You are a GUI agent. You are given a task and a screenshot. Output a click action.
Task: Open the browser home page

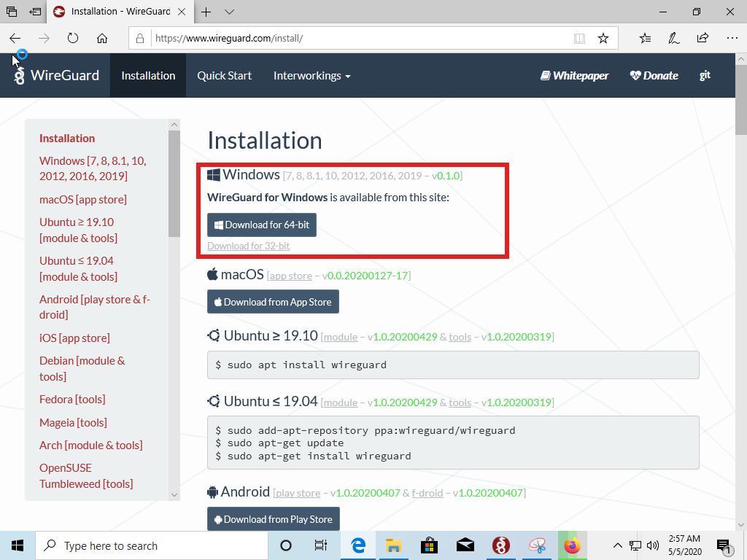102,38
